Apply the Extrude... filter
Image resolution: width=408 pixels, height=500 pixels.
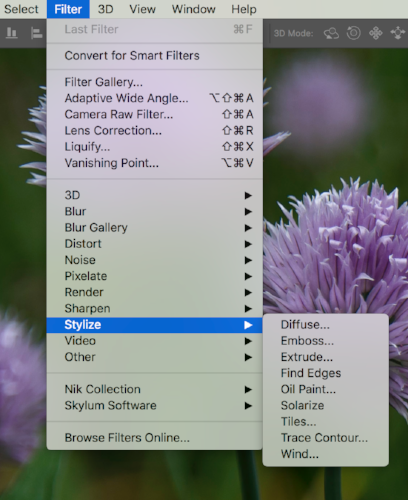click(326, 357)
